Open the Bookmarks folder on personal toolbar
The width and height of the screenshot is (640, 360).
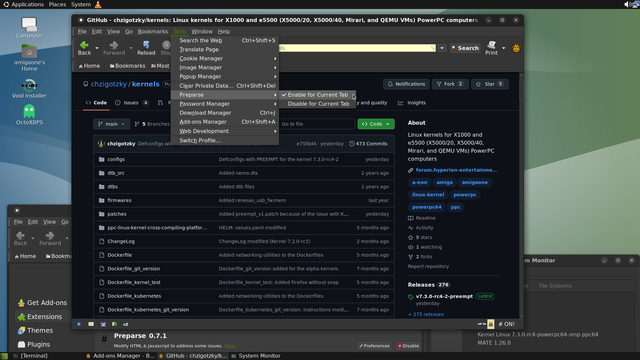(127, 66)
